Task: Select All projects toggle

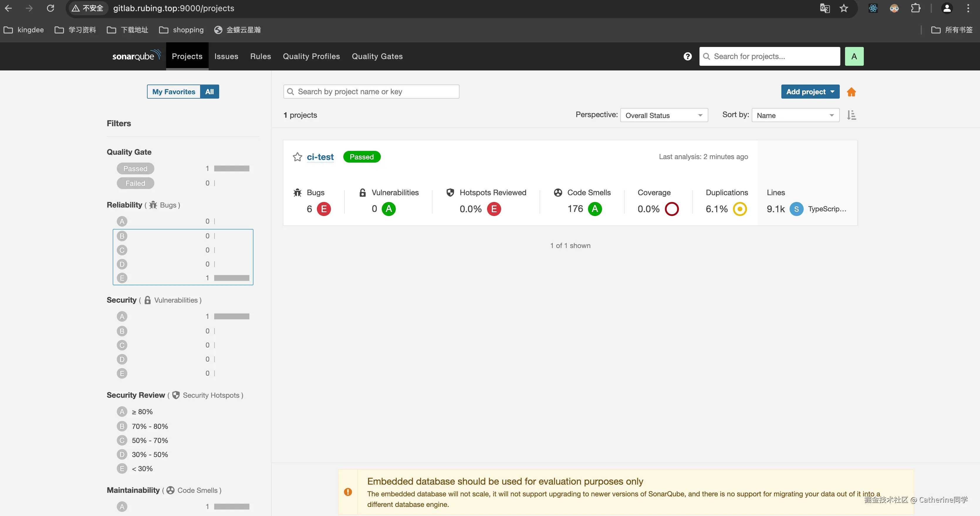Action: [x=209, y=92]
